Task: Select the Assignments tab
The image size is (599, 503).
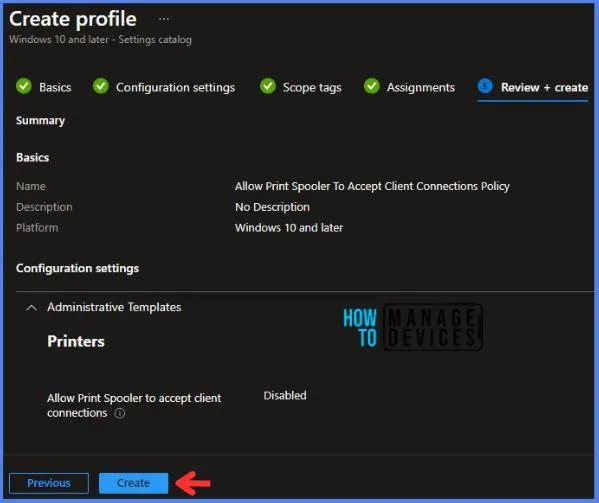Action: click(421, 87)
